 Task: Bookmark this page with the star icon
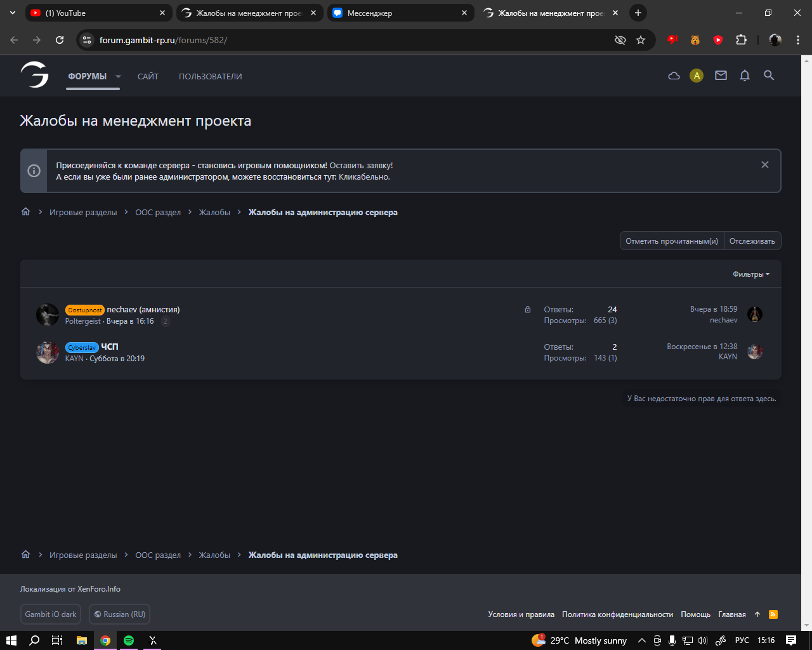coord(641,40)
